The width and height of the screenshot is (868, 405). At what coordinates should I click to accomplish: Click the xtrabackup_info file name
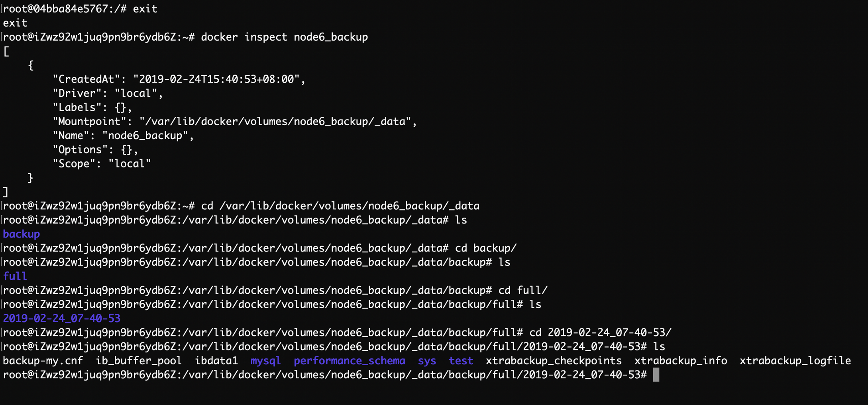681,361
